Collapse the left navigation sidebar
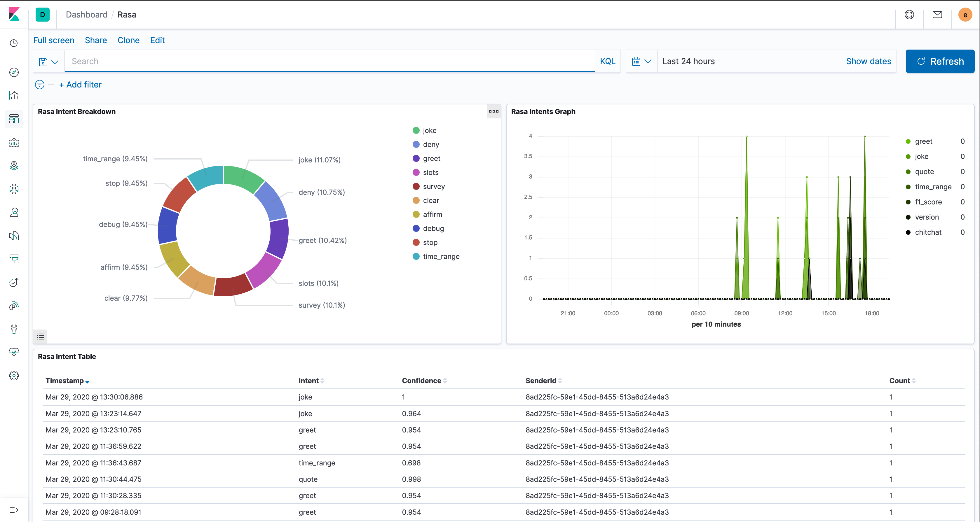This screenshot has height=522, width=980. click(x=14, y=510)
